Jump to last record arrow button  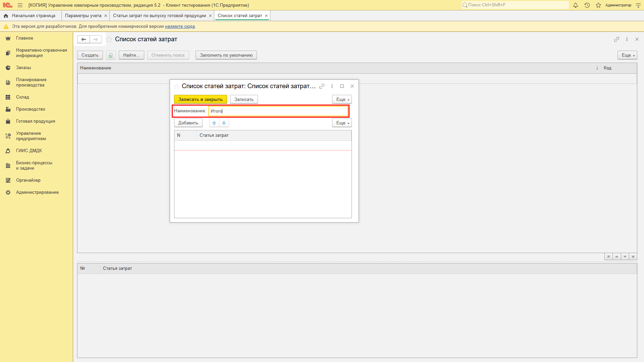click(633, 257)
